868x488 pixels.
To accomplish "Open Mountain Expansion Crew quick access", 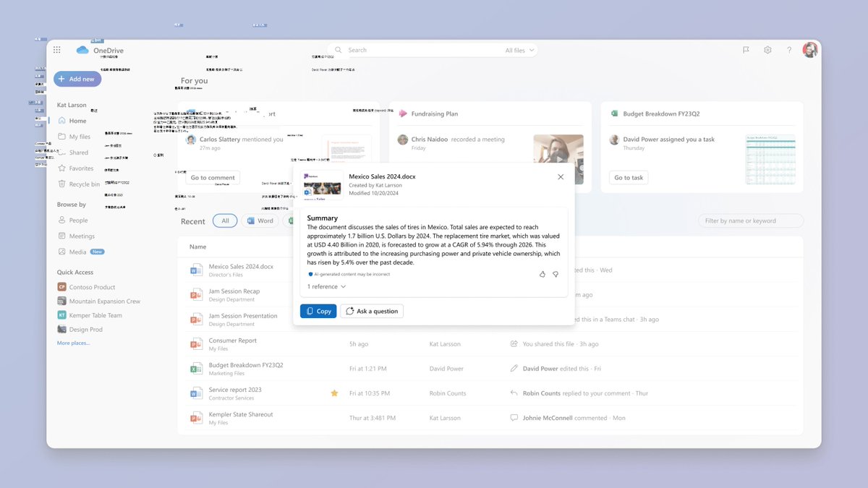I will pos(105,301).
